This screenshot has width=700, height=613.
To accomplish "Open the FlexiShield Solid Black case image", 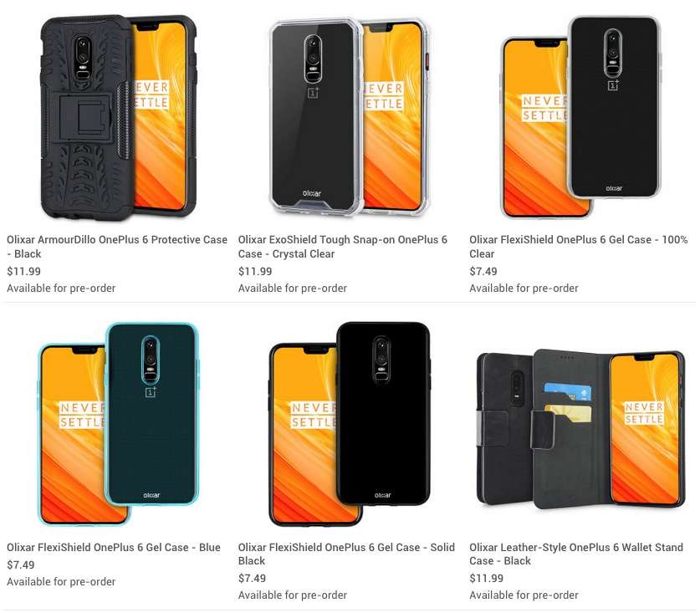I will 350,424.
